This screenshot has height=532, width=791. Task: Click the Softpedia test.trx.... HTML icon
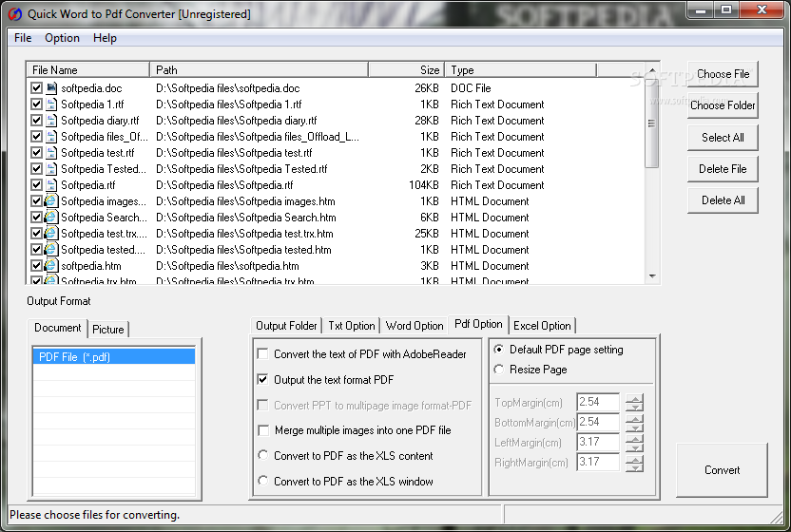coord(51,234)
